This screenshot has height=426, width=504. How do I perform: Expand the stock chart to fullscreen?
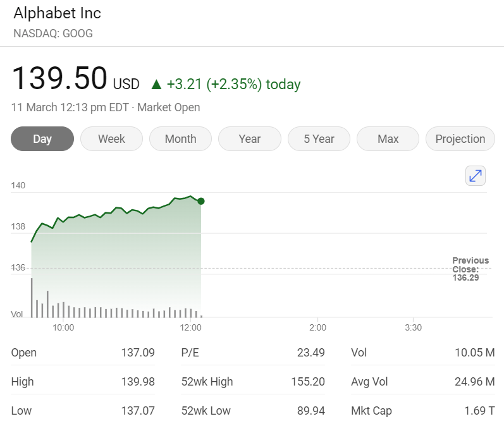pyautogui.click(x=475, y=176)
